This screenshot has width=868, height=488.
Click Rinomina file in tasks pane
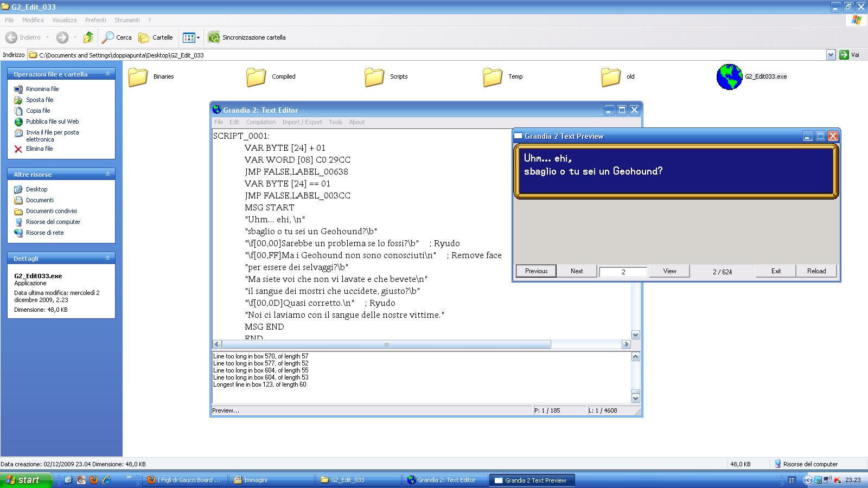point(42,89)
